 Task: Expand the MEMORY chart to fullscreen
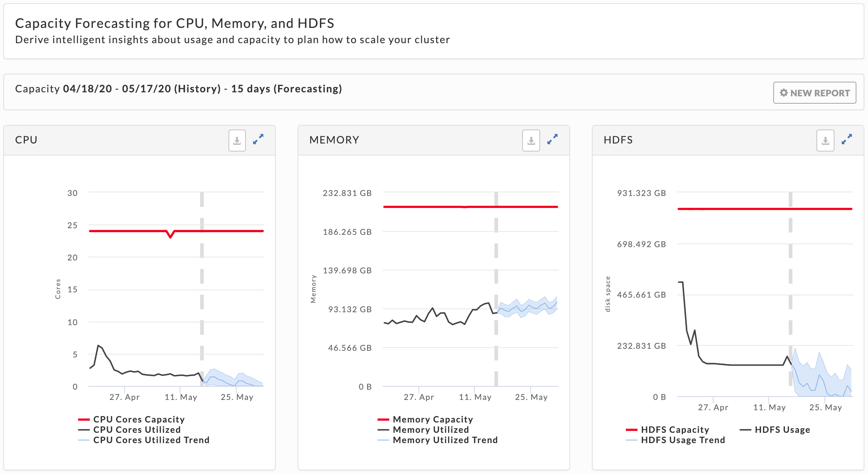(552, 140)
